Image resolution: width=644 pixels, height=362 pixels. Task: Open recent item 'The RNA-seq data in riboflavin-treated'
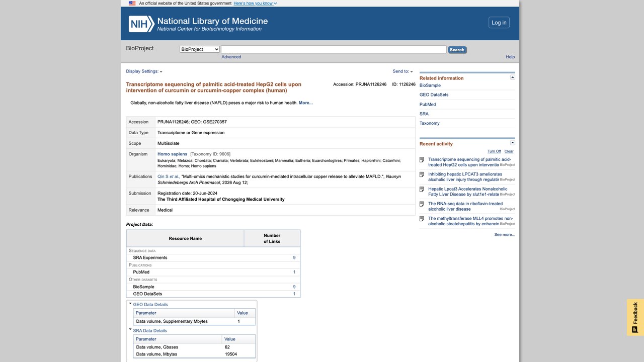tap(465, 206)
